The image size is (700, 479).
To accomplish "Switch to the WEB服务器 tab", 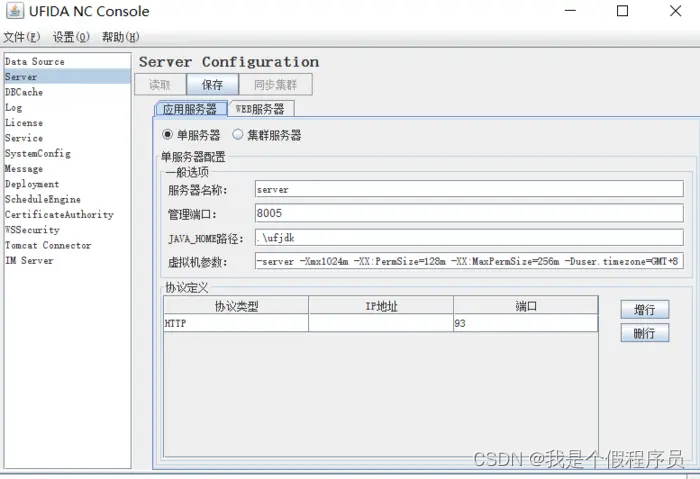I will click(260, 109).
